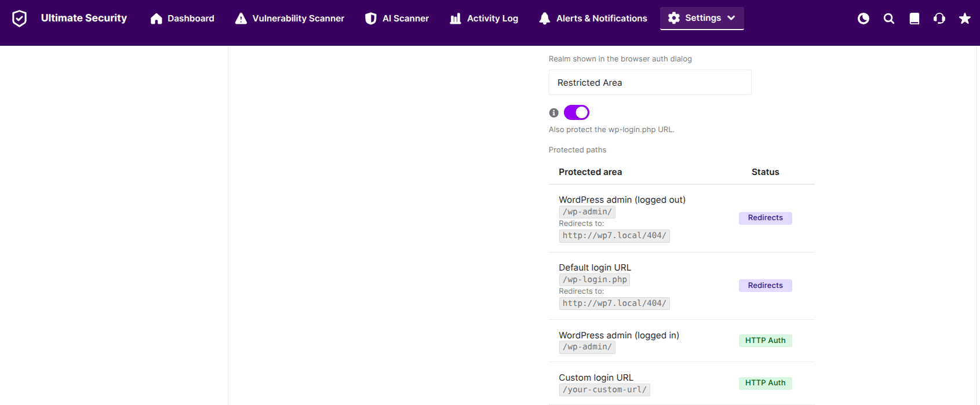Select the /your-custom-url/ path code
This screenshot has height=405, width=980.
pos(604,390)
